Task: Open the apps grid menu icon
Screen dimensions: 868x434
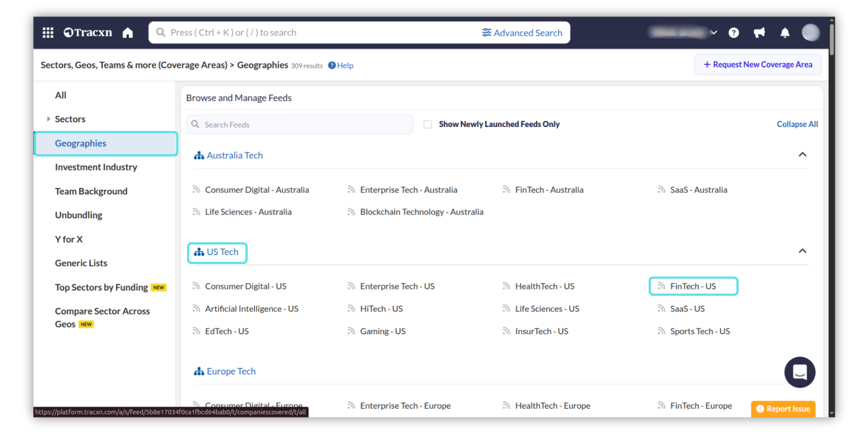Action: (x=48, y=33)
